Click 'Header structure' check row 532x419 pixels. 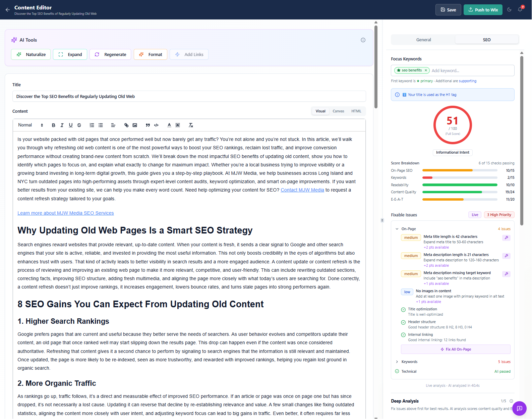tap(456, 324)
